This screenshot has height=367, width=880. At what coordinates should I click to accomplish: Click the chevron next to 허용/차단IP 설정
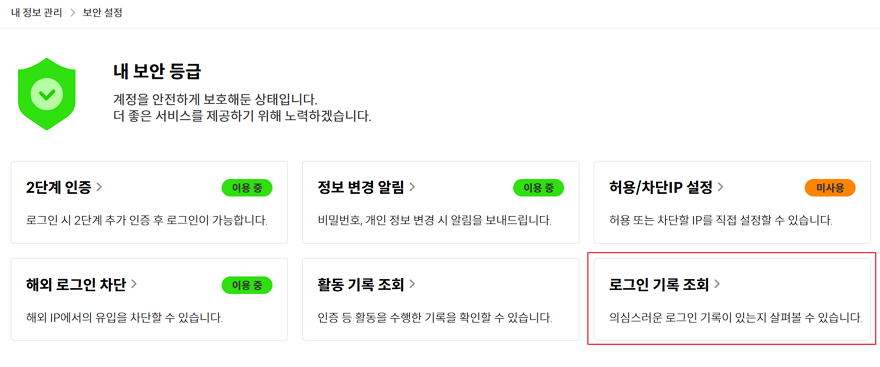point(720,187)
